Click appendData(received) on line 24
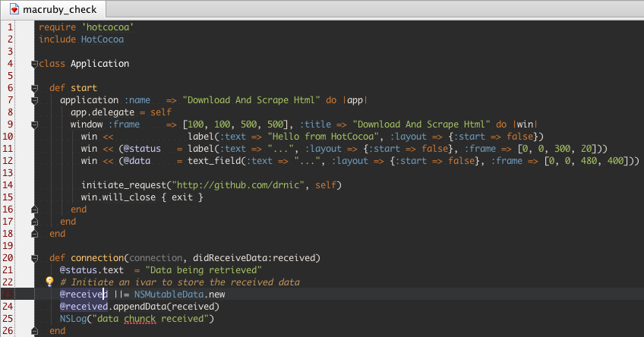644x337 pixels. pyautogui.click(x=166, y=307)
